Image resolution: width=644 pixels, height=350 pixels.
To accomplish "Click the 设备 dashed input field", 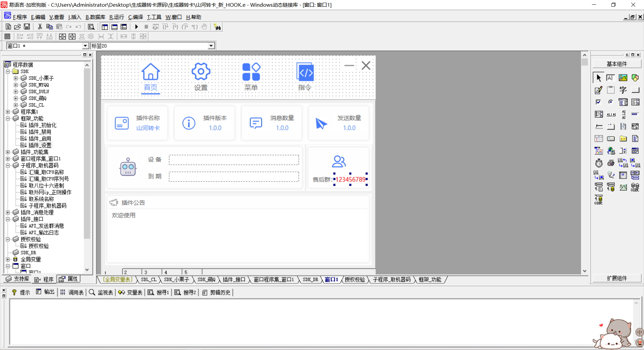I will point(234,160).
